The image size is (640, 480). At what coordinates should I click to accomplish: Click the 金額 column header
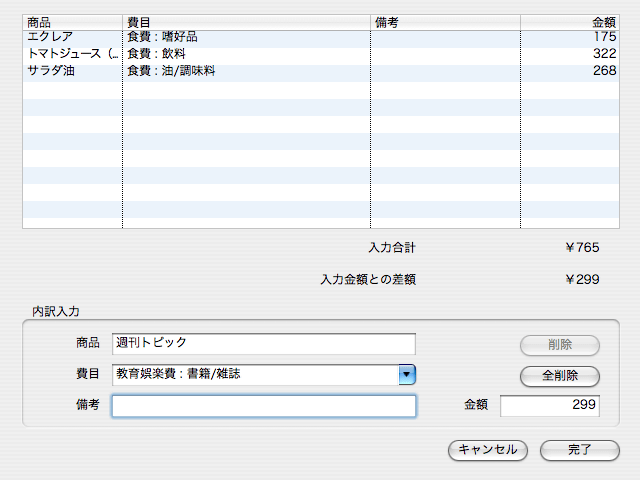pos(570,21)
